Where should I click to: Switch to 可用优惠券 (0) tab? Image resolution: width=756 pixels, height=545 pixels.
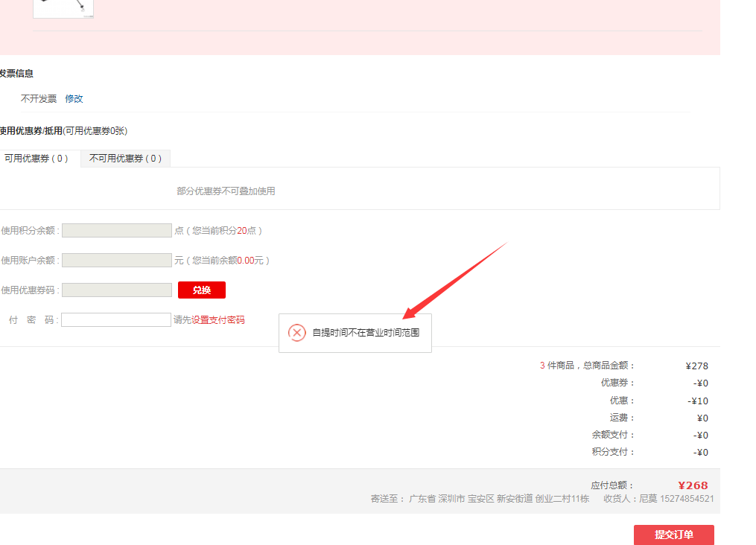[x=36, y=159]
